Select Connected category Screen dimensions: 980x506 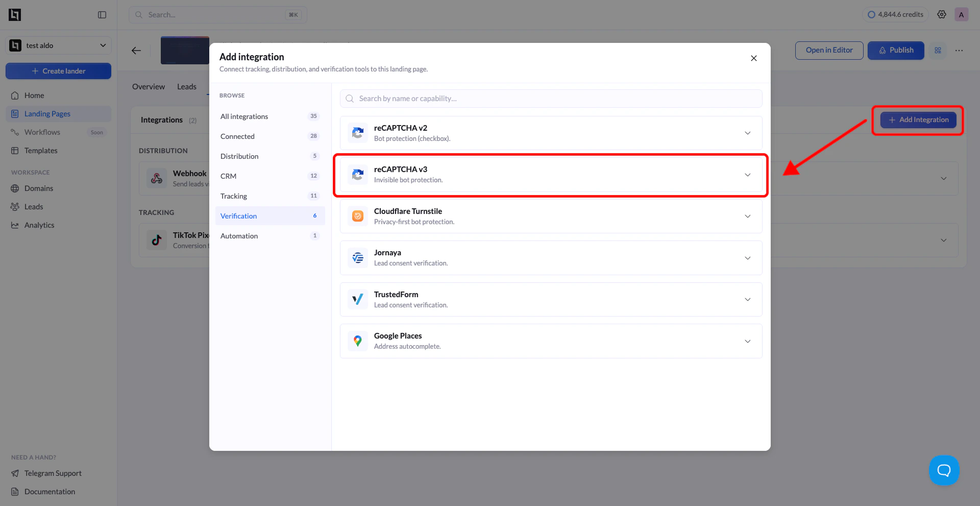pyautogui.click(x=270, y=136)
